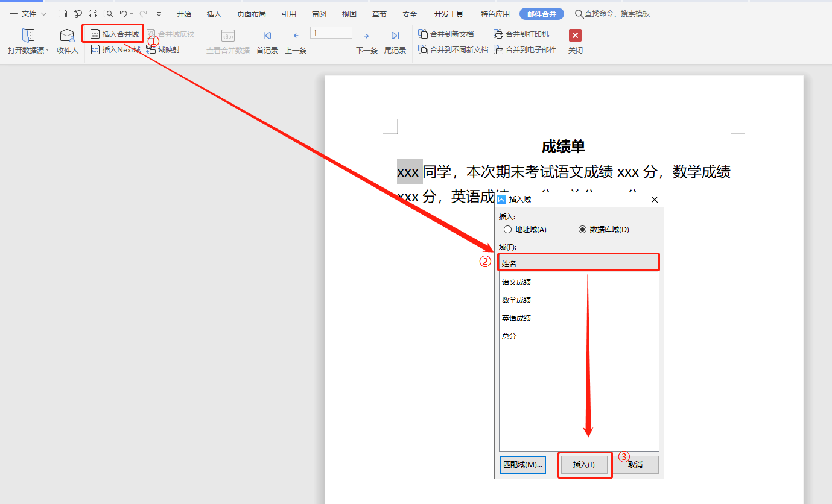This screenshot has width=832, height=504.
Task: Click the Save icon in quick access toolbar
Action: point(63,14)
